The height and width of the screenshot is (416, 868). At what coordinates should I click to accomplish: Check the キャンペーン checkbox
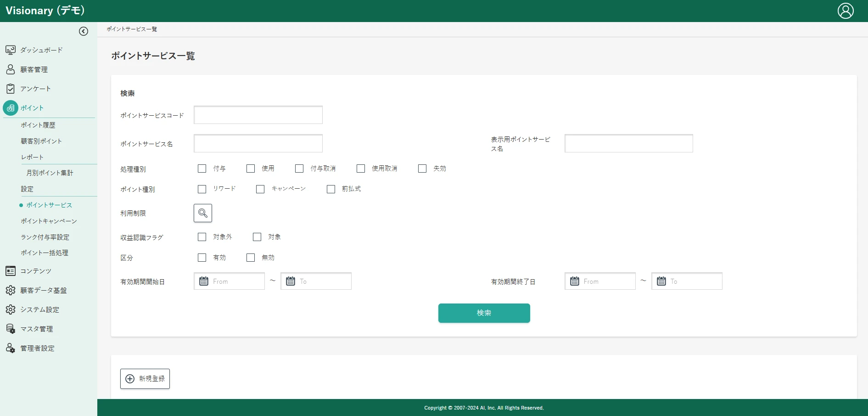tap(260, 189)
